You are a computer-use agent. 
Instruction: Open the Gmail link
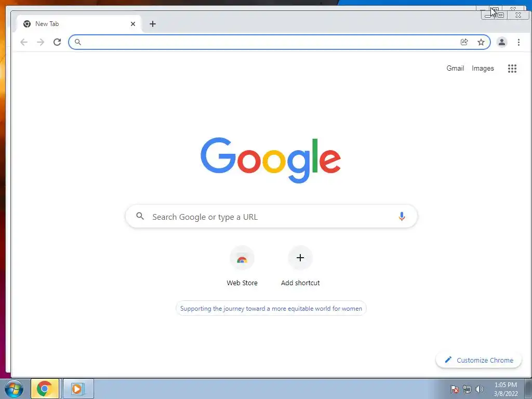455,68
